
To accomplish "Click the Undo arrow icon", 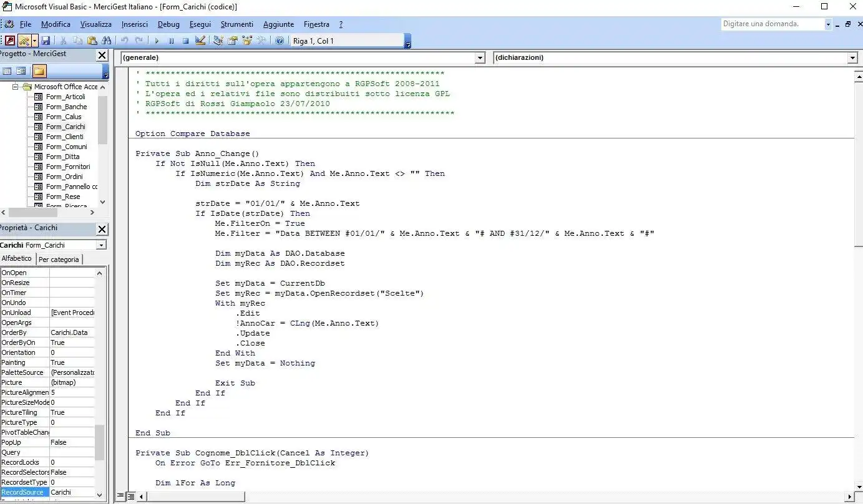I will 124,41.
